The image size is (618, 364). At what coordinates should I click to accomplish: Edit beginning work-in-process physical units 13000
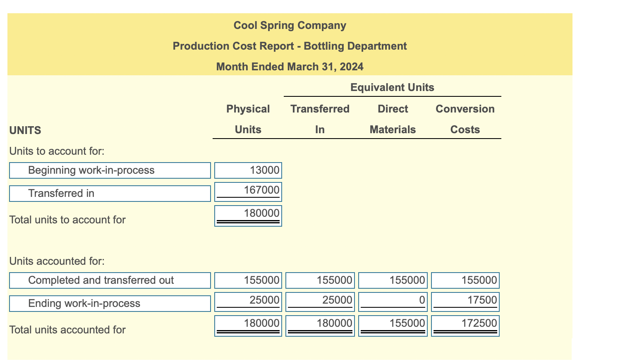(x=248, y=170)
